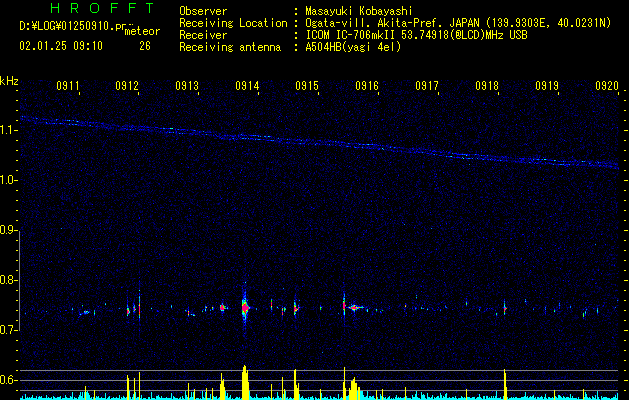Click the Receiving antenna label
This screenshot has height=400, width=629.
pyautogui.click(x=230, y=47)
